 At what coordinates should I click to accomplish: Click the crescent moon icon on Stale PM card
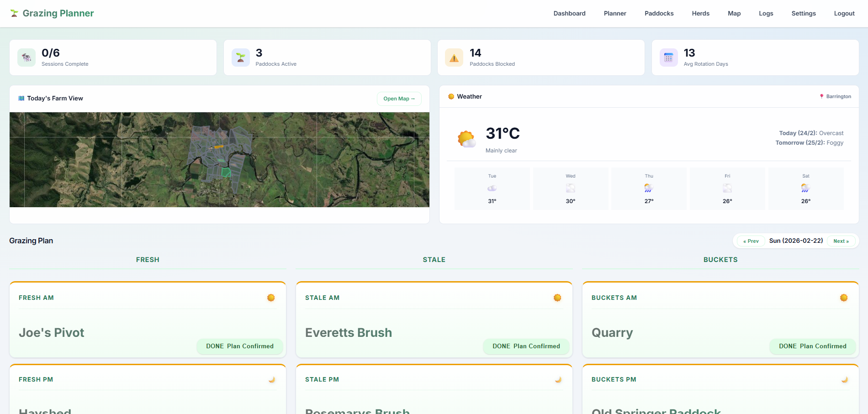tap(558, 379)
